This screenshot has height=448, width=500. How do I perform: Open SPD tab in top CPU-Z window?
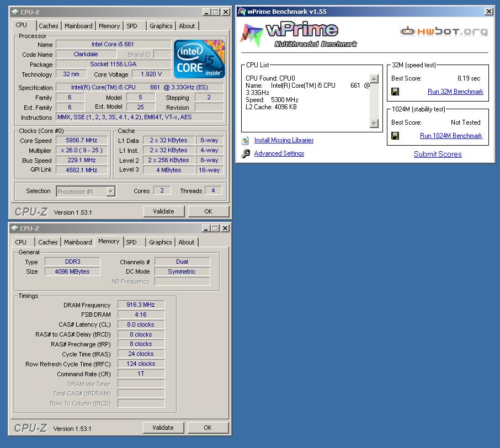point(132,26)
